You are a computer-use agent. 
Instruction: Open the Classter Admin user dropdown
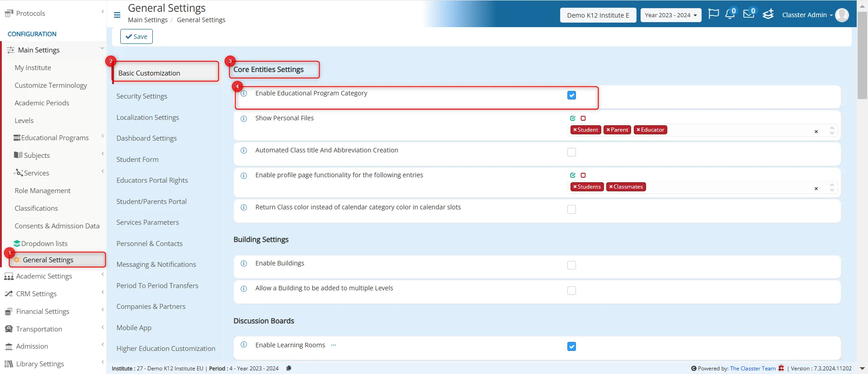click(807, 15)
